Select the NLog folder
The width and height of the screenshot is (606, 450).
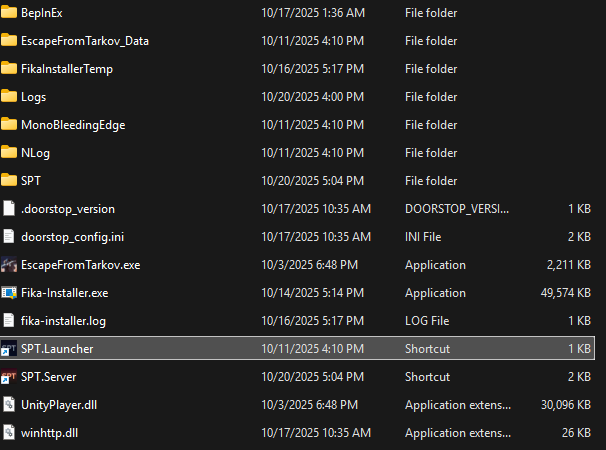(x=35, y=153)
